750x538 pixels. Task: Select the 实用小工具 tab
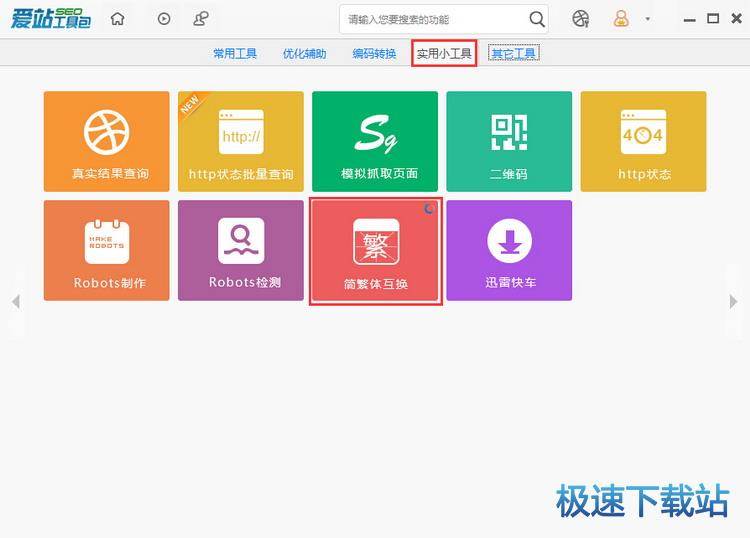444,54
